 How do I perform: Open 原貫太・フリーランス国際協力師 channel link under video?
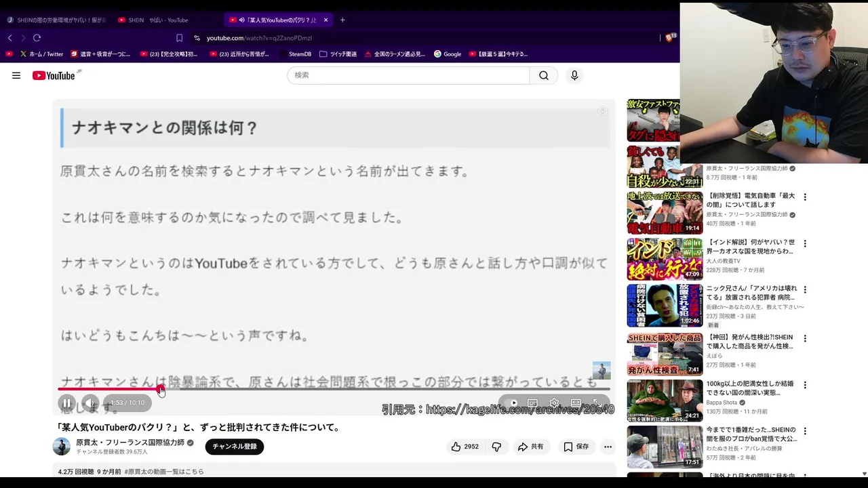pos(130,443)
